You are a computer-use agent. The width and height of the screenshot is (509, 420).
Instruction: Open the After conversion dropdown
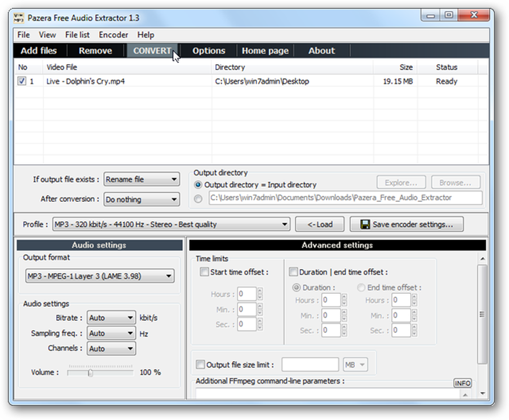click(142, 199)
